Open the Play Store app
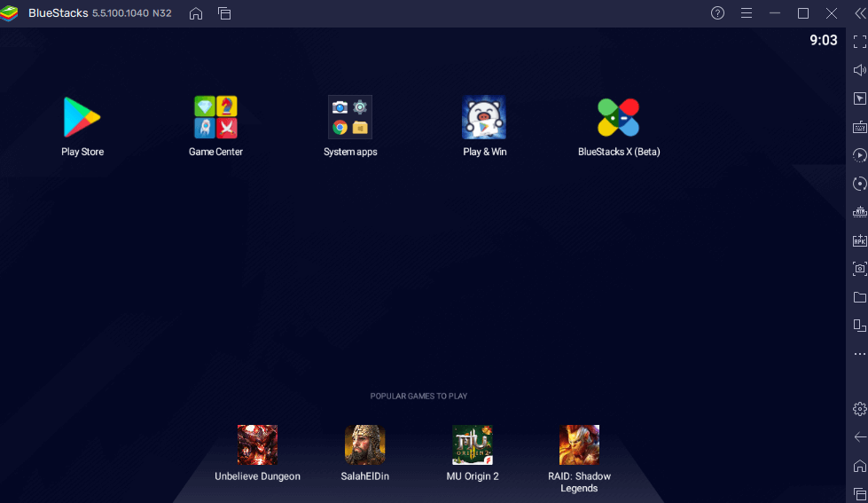 [x=82, y=117]
